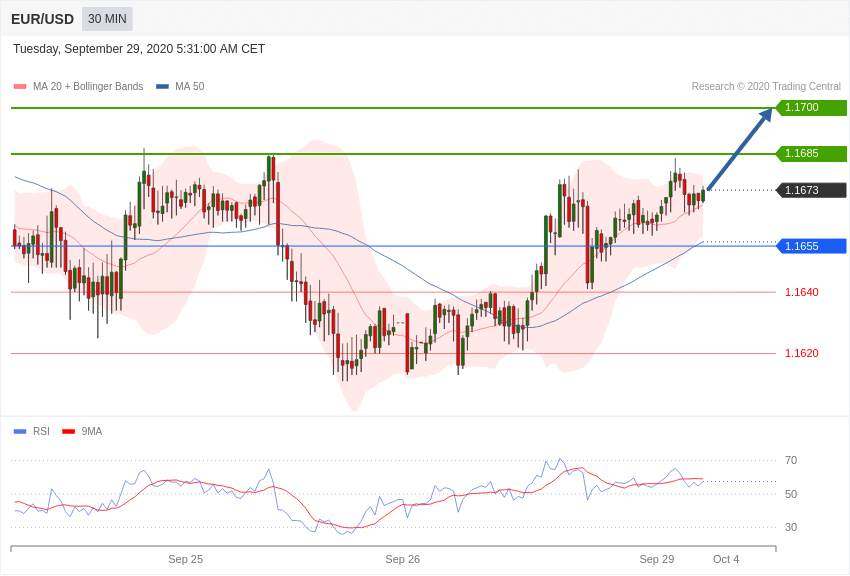Click the RSI 50 level label
This screenshot has height=576, width=850.
(x=791, y=494)
